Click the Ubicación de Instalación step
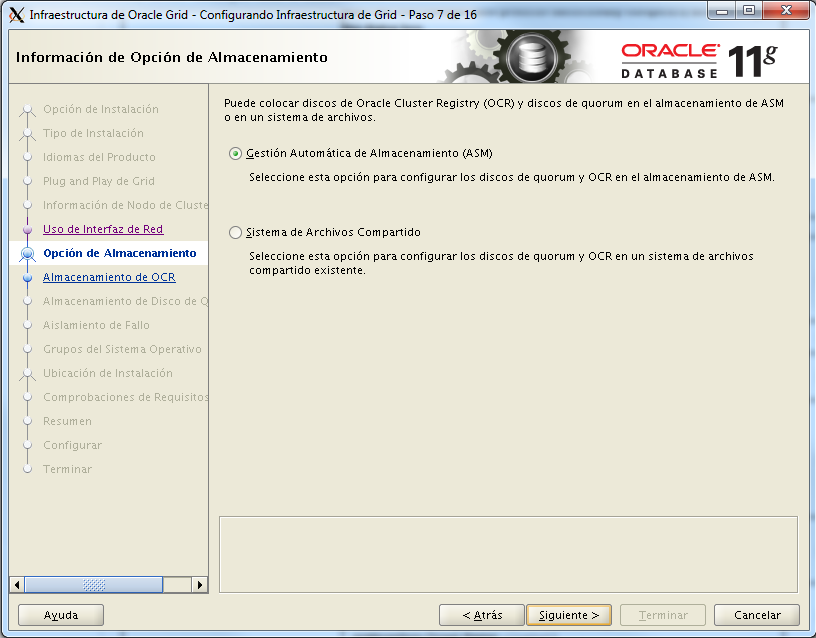816x638 pixels. 108,373
